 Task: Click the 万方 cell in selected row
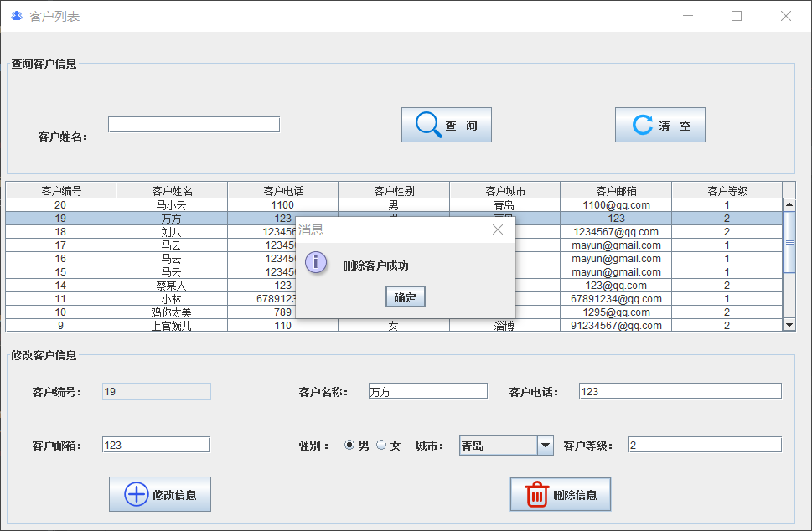pyautogui.click(x=172, y=219)
